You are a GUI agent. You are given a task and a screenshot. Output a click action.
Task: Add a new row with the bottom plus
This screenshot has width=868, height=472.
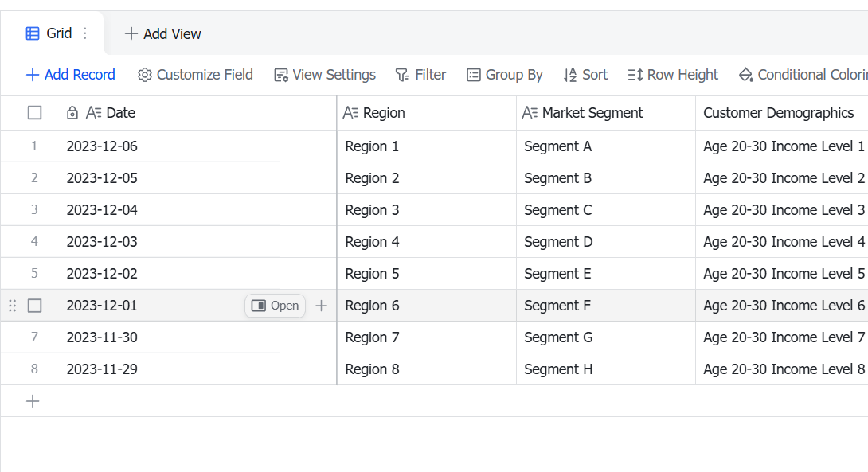[33, 401]
